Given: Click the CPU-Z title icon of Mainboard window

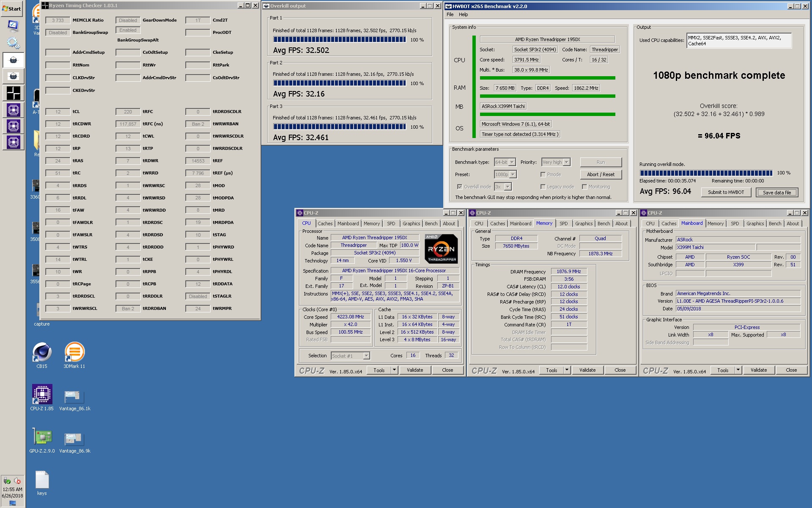Looking at the screenshot, I should 644,213.
